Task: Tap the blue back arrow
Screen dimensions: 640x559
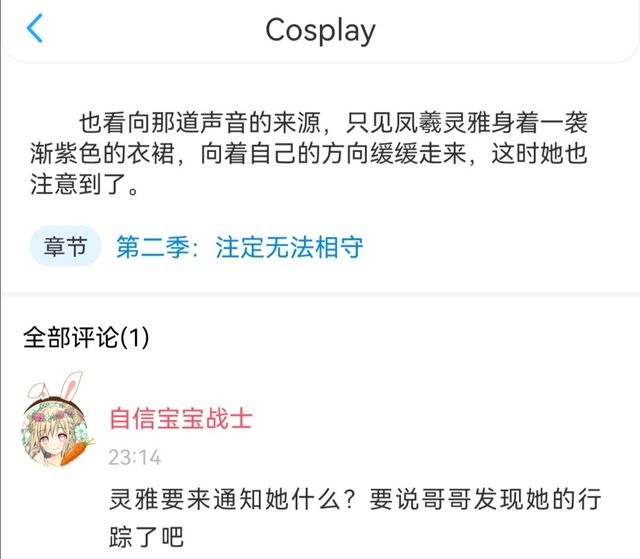Action: coord(34,28)
